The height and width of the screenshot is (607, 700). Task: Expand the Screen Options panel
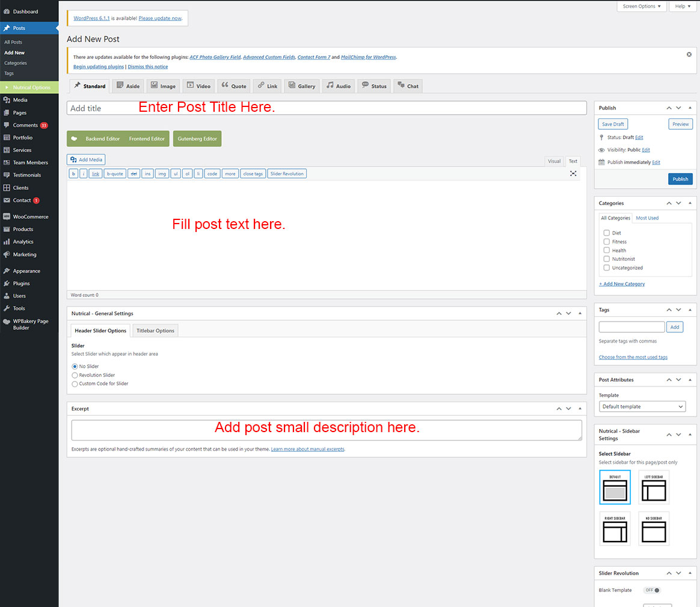click(641, 6)
